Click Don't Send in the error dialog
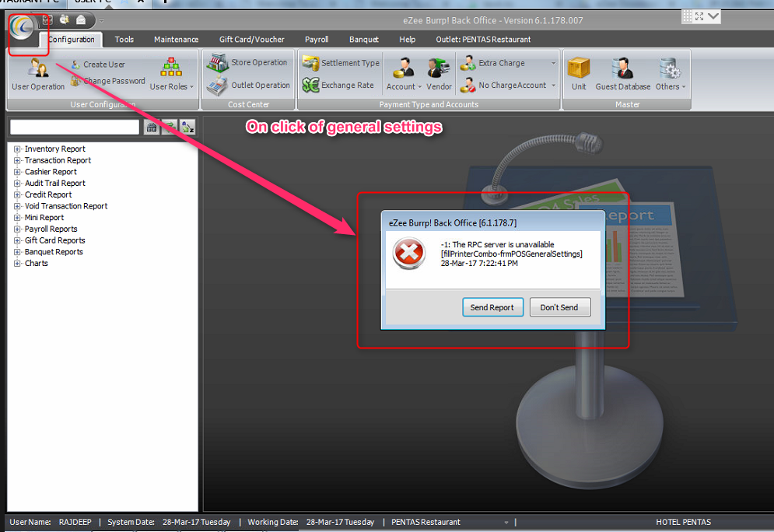This screenshot has height=532, width=774. pos(560,307)
